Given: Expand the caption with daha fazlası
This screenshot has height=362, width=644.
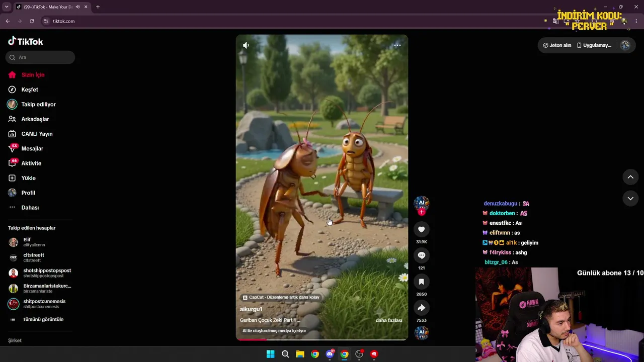Looking at the screenshot, I should point(389,320).
